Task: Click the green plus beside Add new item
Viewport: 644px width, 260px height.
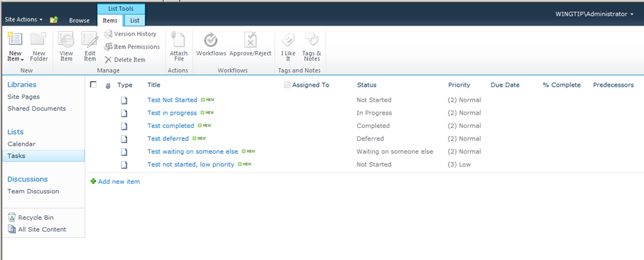Action: 93,181
